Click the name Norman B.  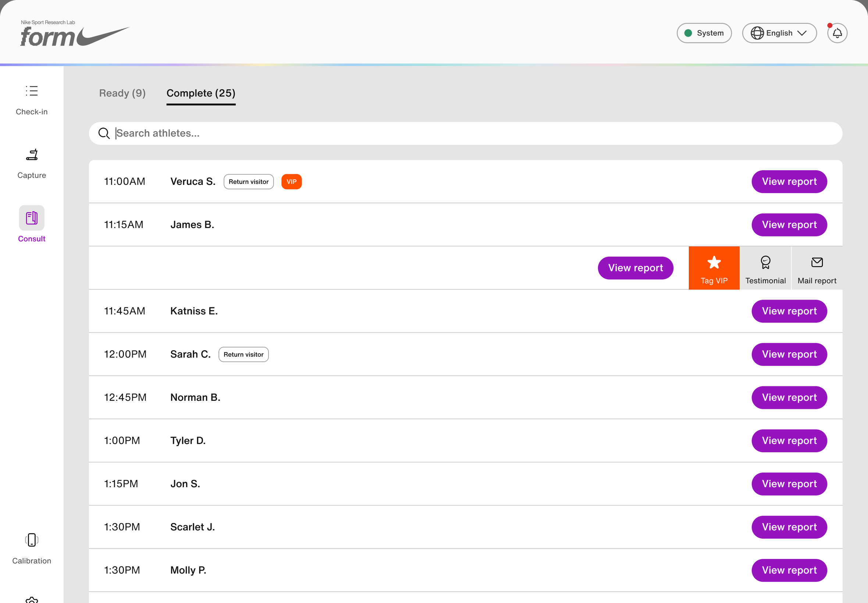tap(195, 397)
